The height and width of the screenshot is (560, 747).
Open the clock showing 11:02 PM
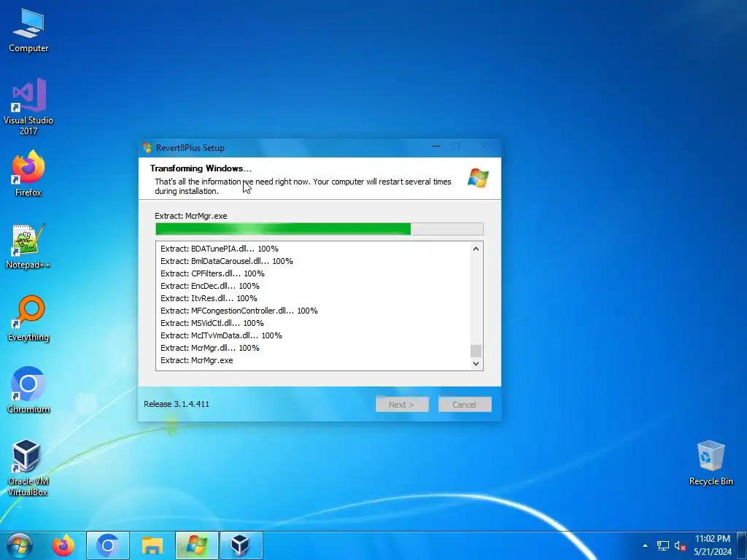pos(712,545)
